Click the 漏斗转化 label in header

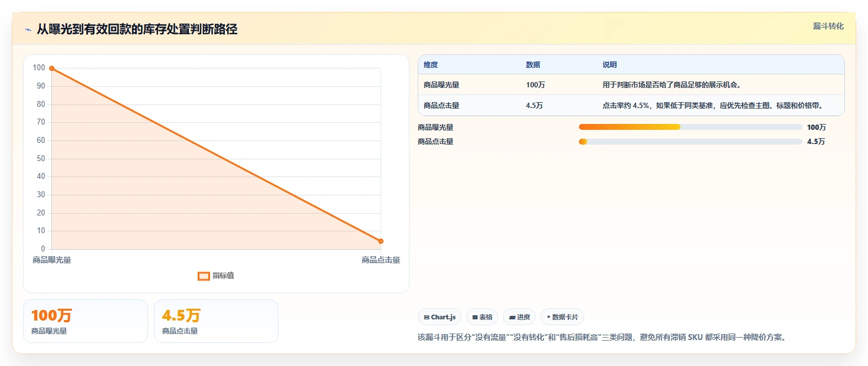tap(828, 26)
